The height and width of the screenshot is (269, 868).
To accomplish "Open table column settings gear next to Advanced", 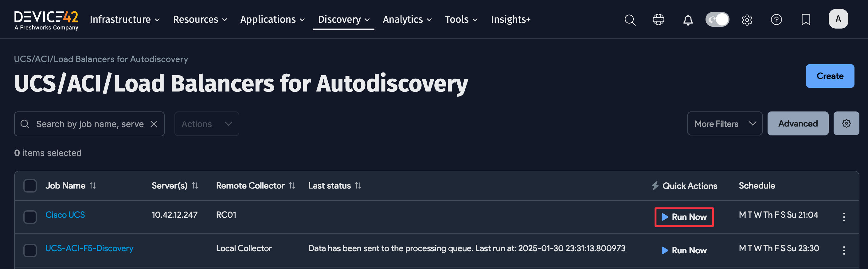I will tap(846, 123).
